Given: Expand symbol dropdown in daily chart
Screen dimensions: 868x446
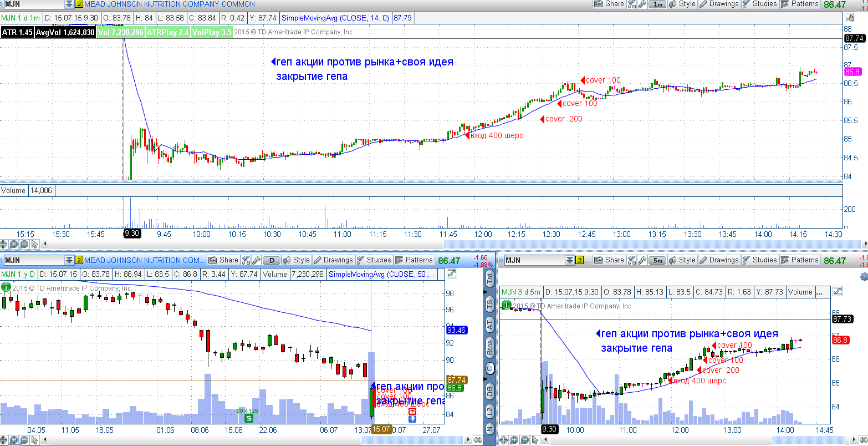Looking at the screenshot, I should tap(69, 260).
